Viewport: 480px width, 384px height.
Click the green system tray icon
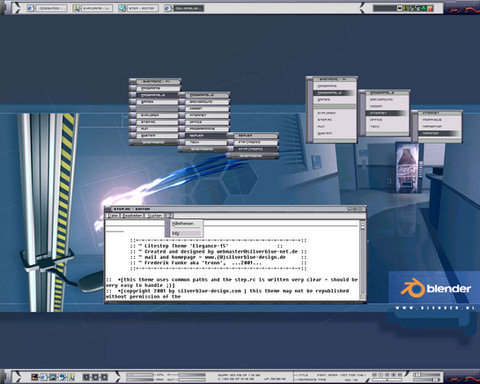click(x=424, y=8)
